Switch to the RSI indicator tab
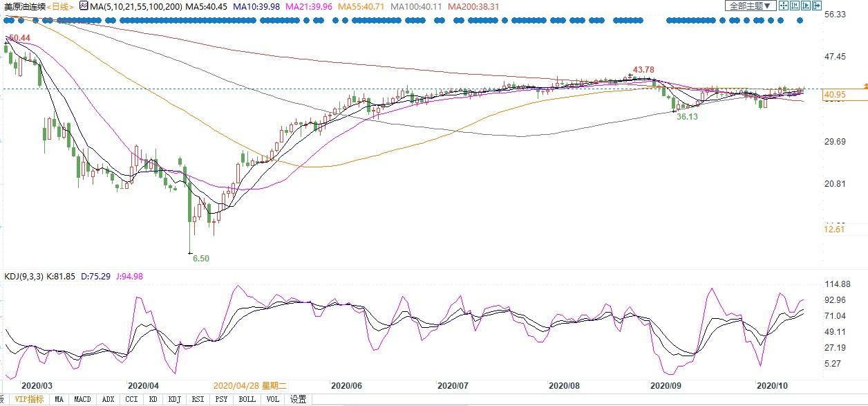 198,399
